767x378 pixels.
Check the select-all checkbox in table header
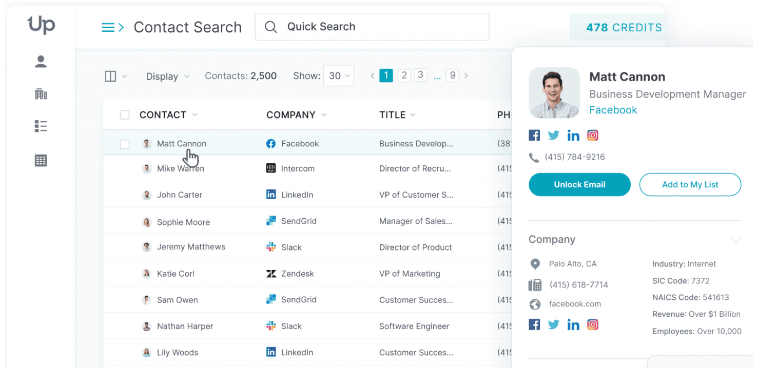125,115
